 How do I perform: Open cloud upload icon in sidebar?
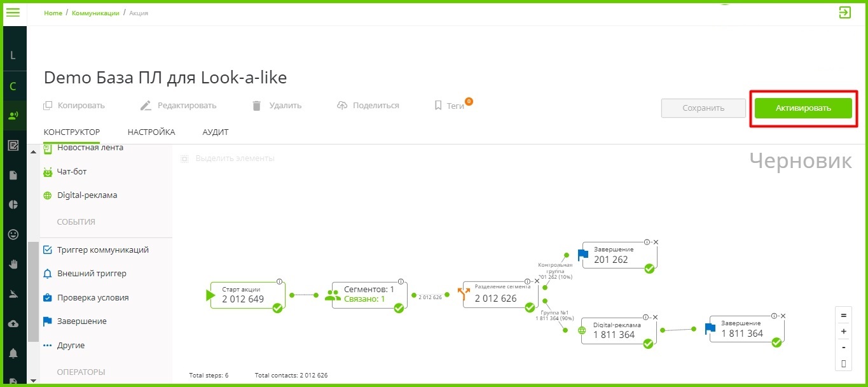[x=13, y=323]
